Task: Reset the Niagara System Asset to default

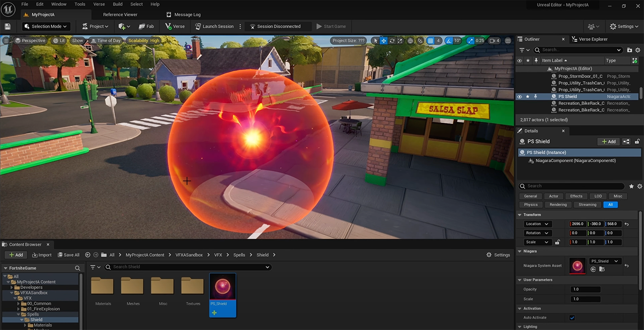Action: (627, 266)
